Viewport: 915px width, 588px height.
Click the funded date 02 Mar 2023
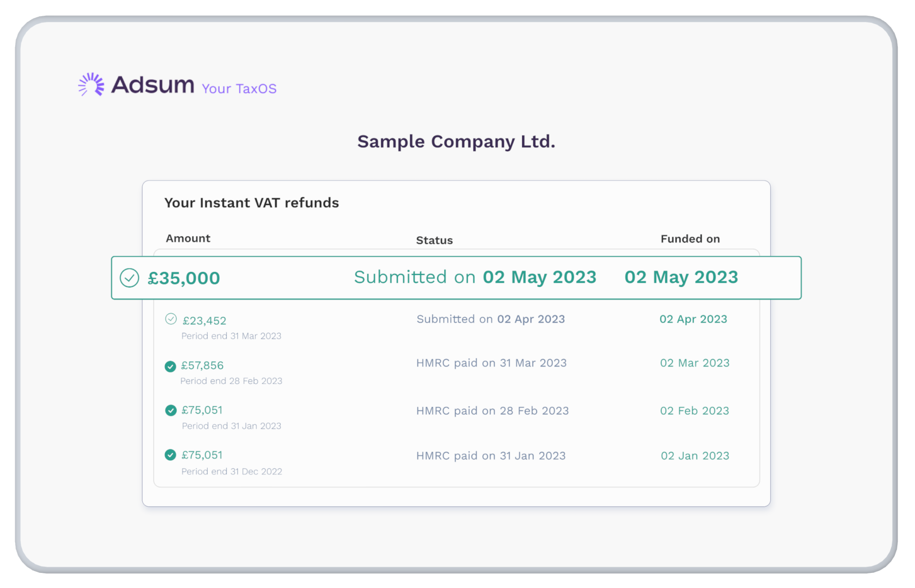[x=694, y=363]
